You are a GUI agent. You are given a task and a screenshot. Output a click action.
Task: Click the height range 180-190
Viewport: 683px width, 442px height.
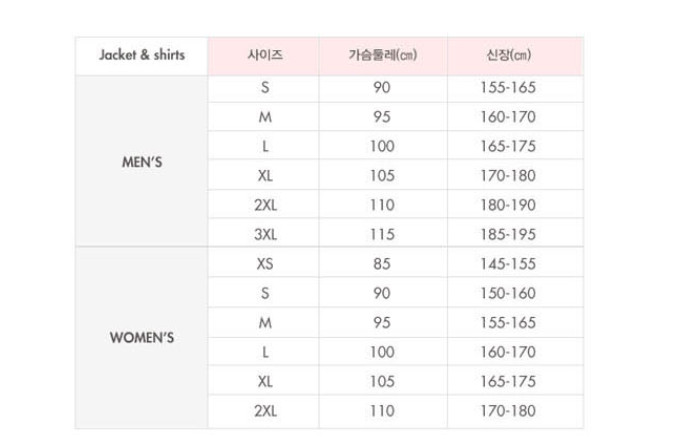tap(506, 205)
